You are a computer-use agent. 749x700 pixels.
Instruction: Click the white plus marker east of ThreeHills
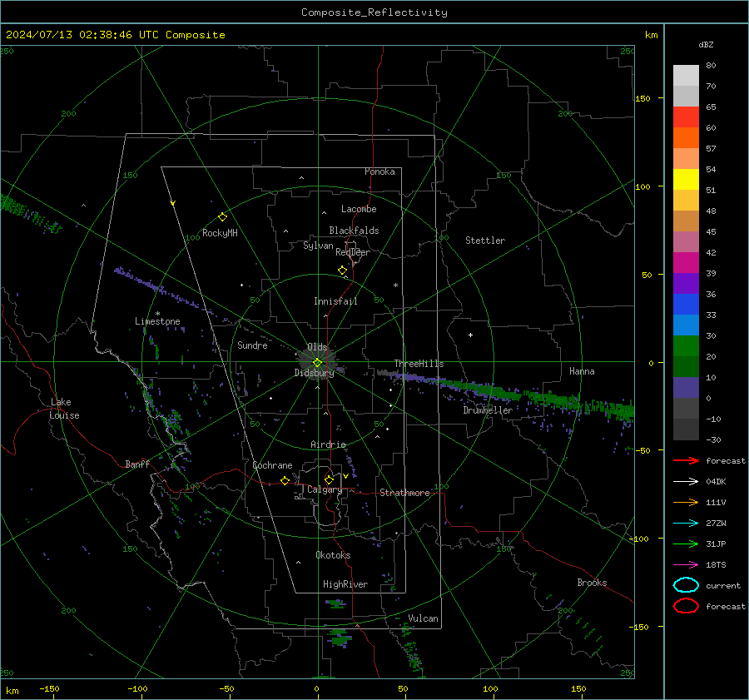(470, 335)
